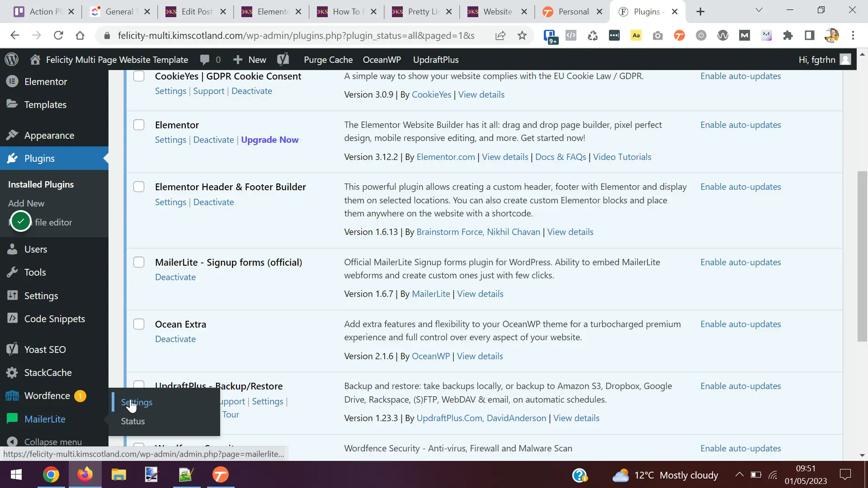Open the New content dropdown in admin bar

coord(250,60)
